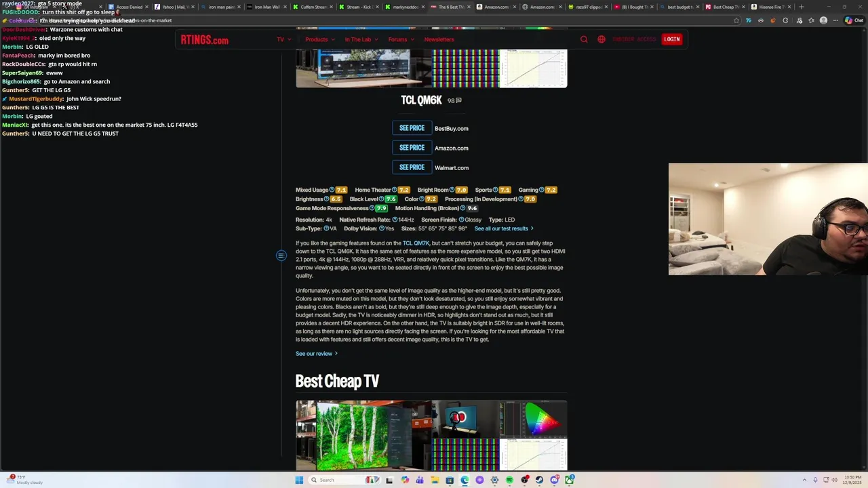868x488 pixels.
Task: Open the RTINGS search icon
Action: 584,39
